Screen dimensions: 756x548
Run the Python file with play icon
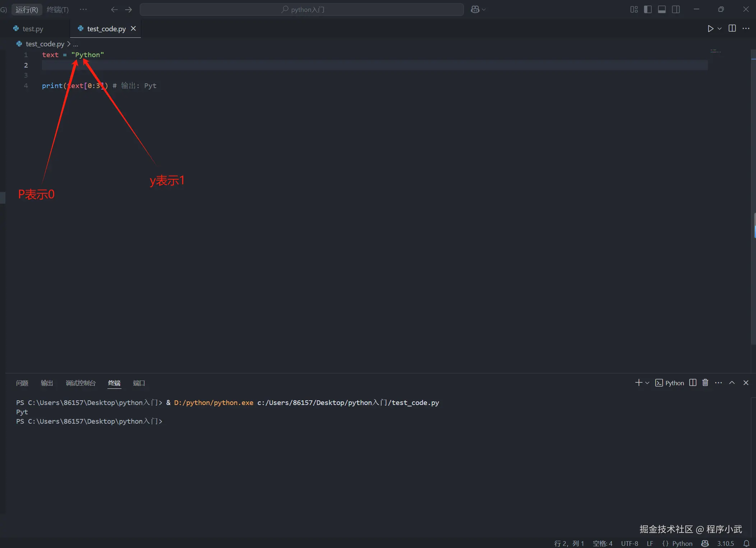coord(710,29)
